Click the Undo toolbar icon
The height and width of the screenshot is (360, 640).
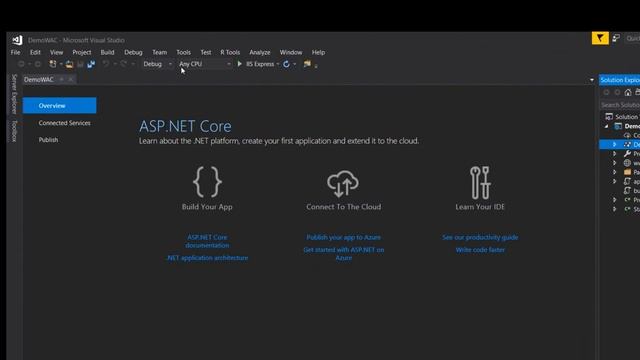click(x=106, y=64)
